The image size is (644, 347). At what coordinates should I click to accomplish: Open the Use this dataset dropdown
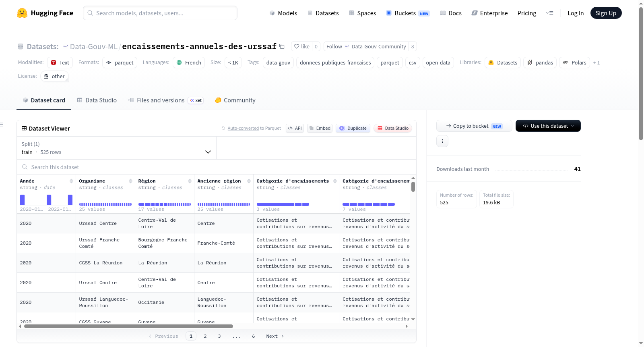tap(548, 126)
